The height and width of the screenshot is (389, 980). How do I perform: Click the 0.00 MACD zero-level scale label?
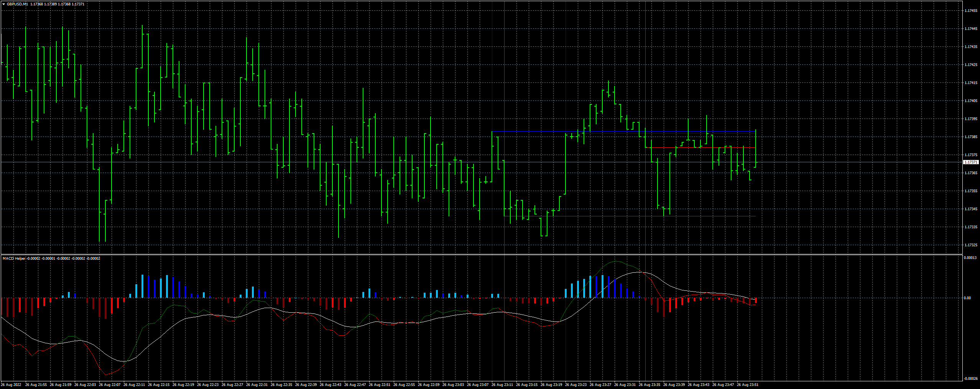tap(967, 298)
